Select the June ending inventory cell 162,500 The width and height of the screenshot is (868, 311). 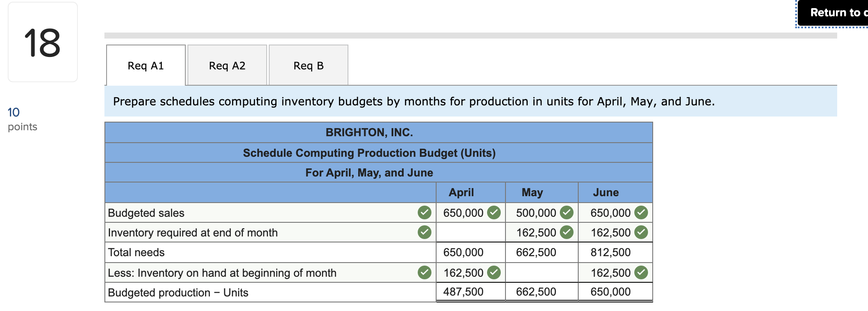(615, 232)
